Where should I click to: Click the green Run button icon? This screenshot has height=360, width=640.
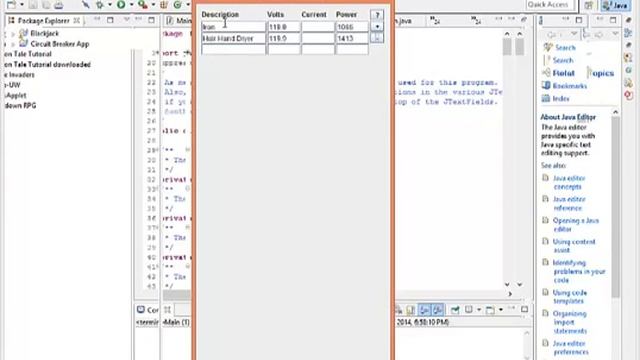tap(121, 5)
